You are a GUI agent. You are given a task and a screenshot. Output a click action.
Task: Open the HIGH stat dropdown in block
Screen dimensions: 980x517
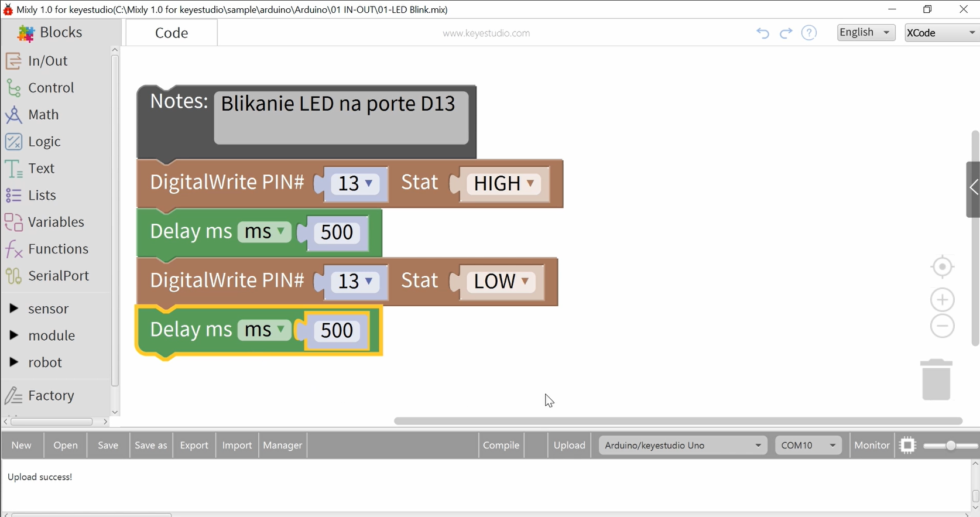pyautogui.click(x=504, y=184)
